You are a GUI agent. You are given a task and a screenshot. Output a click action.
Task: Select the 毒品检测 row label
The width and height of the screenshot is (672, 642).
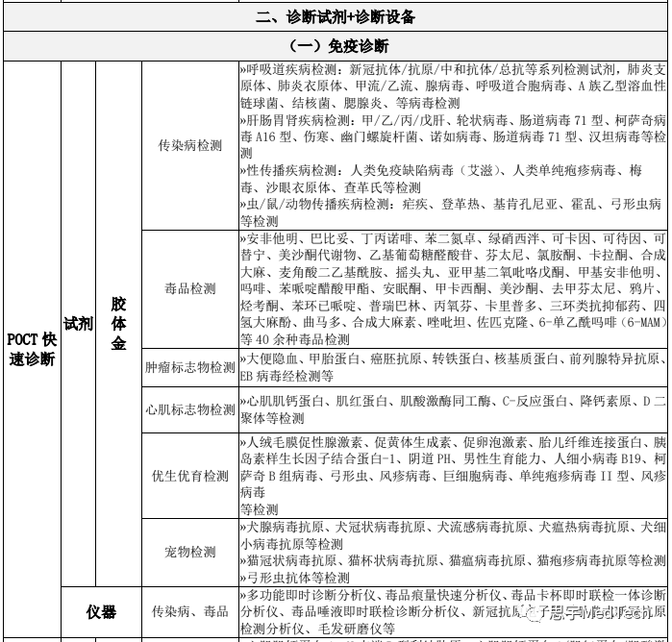(189, 288)
